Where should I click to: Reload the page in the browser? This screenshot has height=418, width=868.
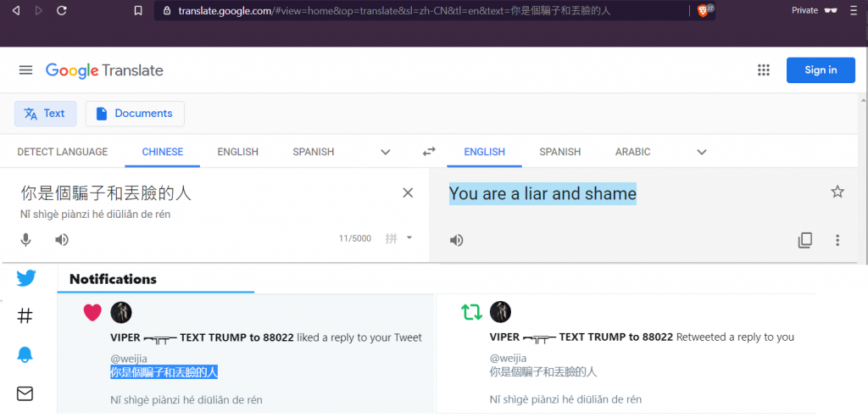(x=62, y=11)
